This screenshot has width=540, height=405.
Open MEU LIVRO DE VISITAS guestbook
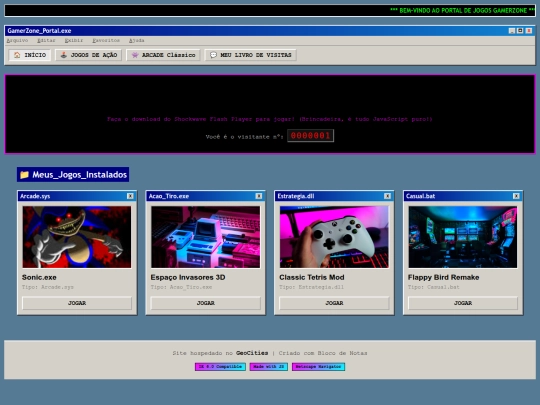tap(251, 55)
